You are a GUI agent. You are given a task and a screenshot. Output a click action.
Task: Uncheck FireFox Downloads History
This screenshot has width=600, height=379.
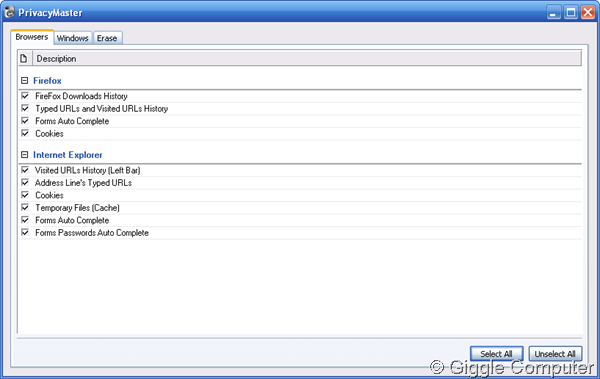(25, 96)
